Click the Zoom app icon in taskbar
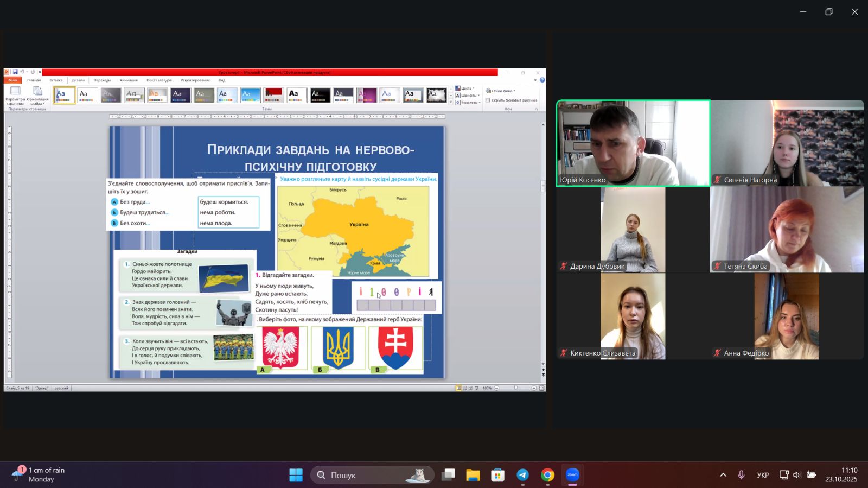This screenshot has width=868, height=488. pos(572,475)
